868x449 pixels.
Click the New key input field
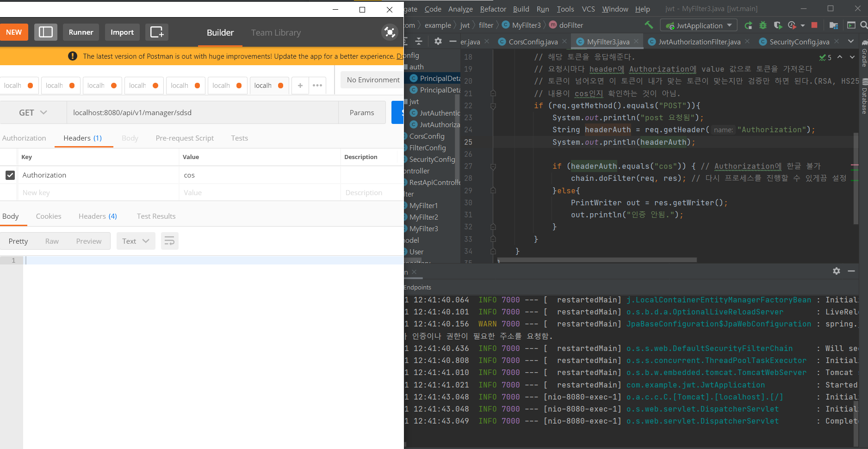coord(98,193)
